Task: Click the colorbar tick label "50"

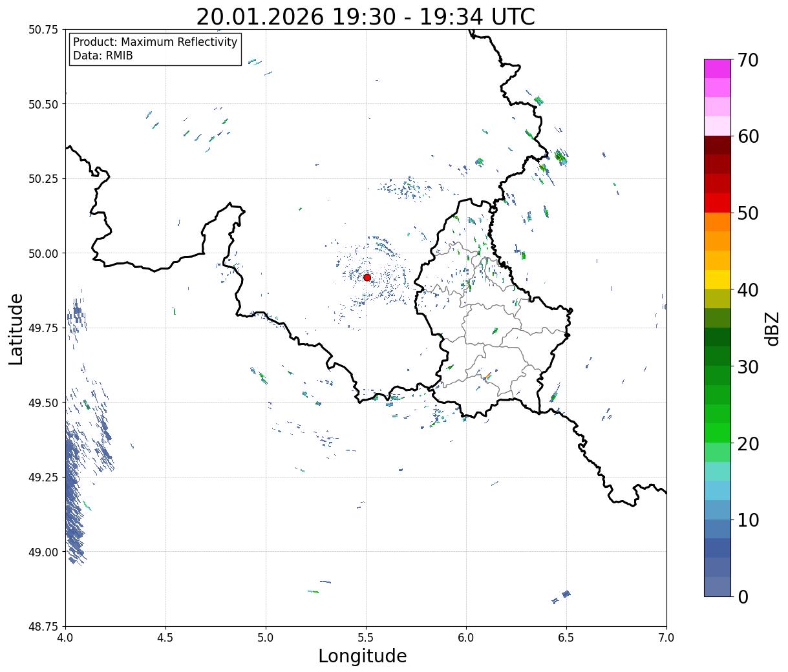Action: pos(748,213)
